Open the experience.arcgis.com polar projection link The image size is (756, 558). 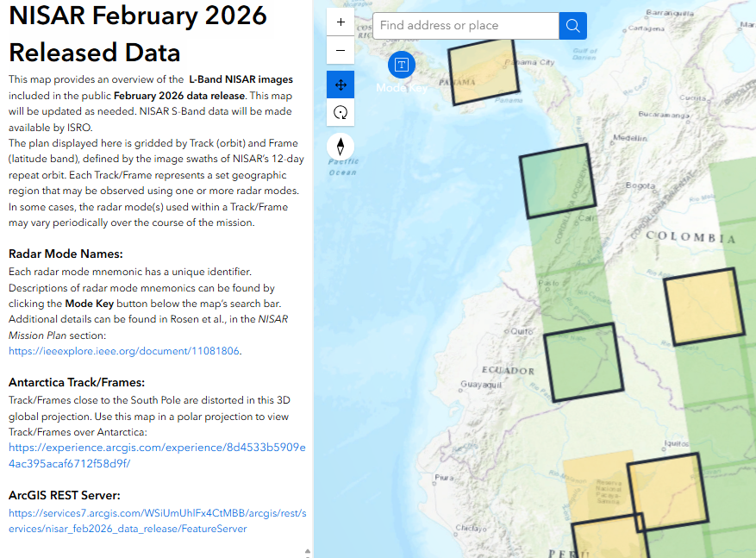pos(157,455)
